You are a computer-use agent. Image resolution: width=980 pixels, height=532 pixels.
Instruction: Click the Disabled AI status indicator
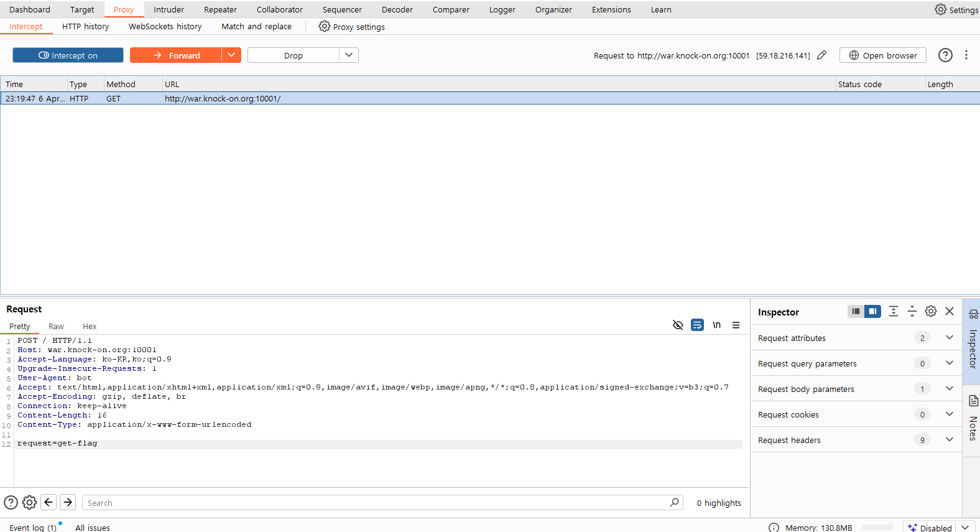coord(930,528)
